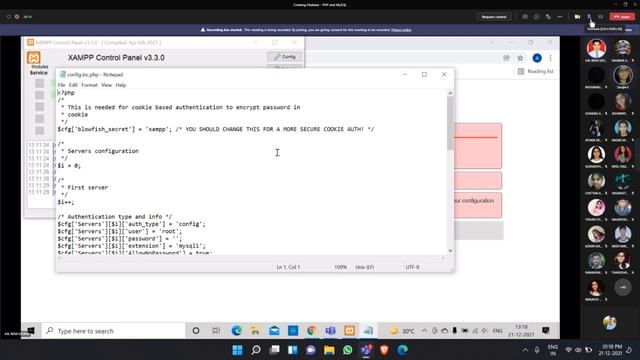Expand the Chrome tab search chevron

click(492, 42)
